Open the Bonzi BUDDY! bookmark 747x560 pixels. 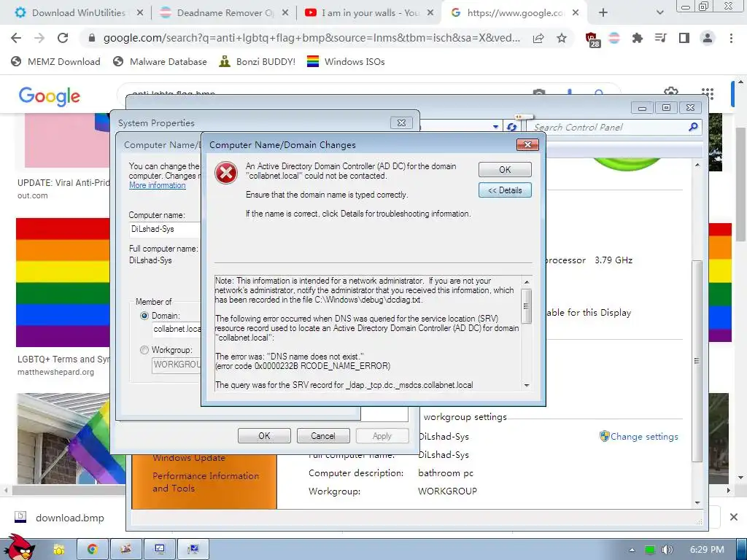[x=258, y=61]
